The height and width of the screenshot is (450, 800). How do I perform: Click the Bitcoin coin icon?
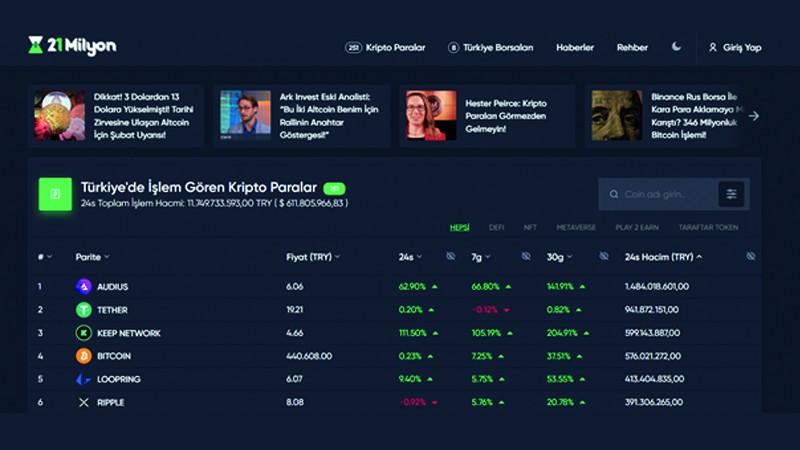pyautogui.click(x=84, y=356)
